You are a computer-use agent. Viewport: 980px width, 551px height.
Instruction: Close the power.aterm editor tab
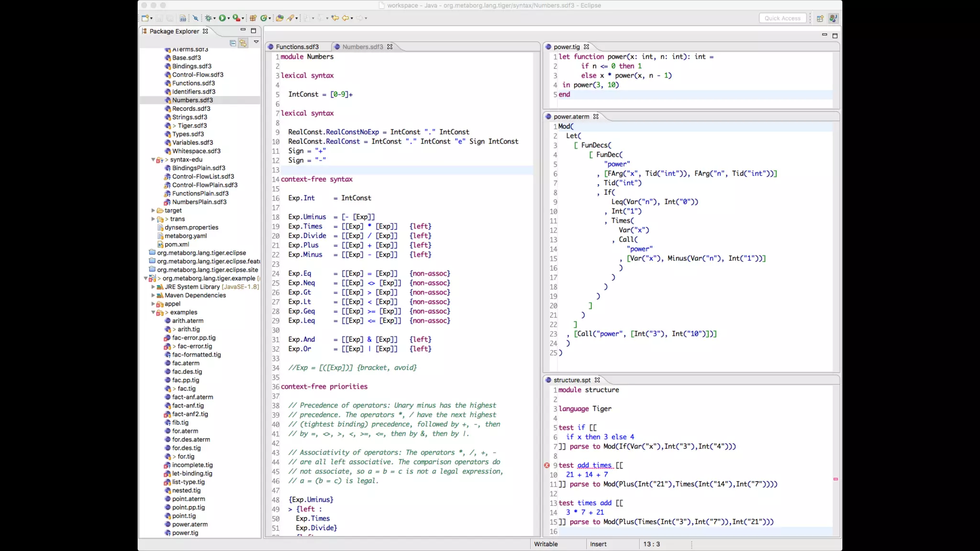pos(596,117)
